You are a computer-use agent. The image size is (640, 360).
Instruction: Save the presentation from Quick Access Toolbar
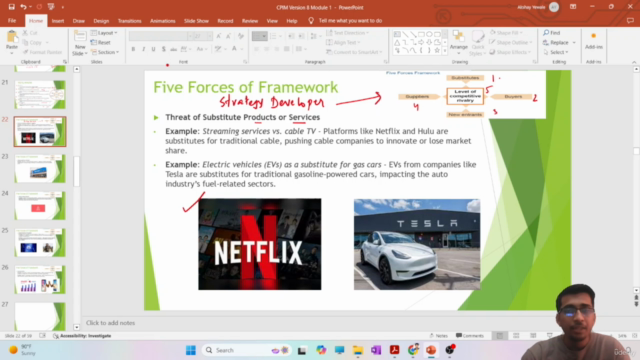tap(11, 7)
